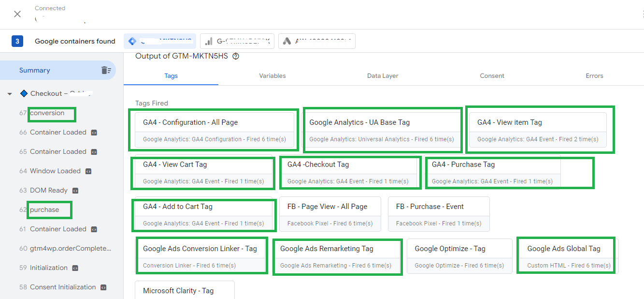Open Google Ads Conversion Linker - Tag card
644x299 pixels.
tap(200, 256)
